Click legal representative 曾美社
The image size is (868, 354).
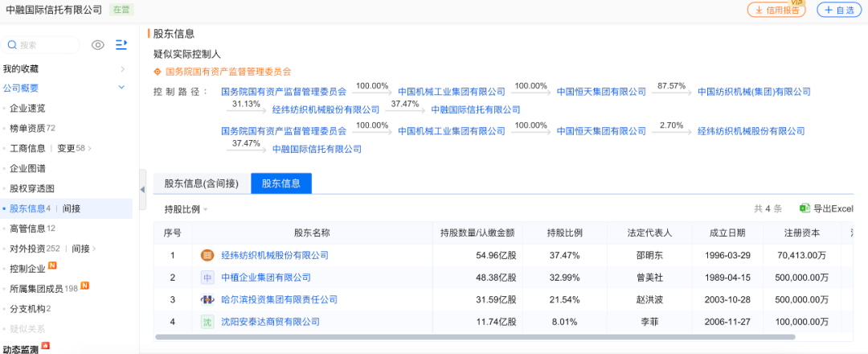649,278
